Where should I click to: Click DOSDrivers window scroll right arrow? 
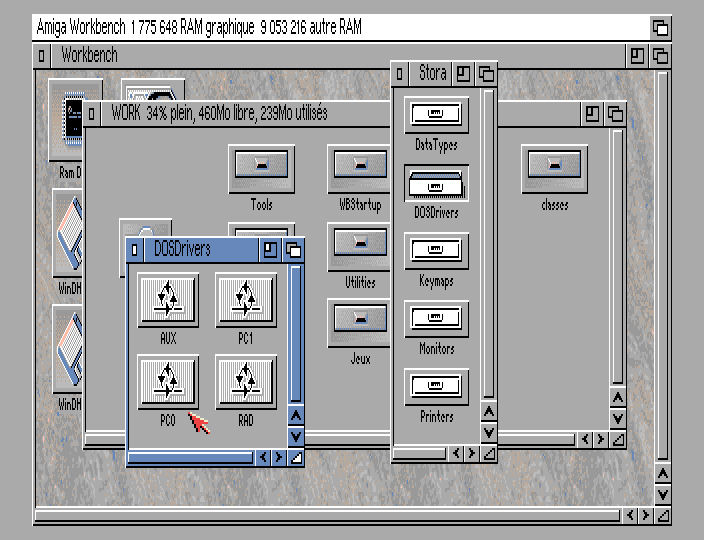[x=279, y=457]
